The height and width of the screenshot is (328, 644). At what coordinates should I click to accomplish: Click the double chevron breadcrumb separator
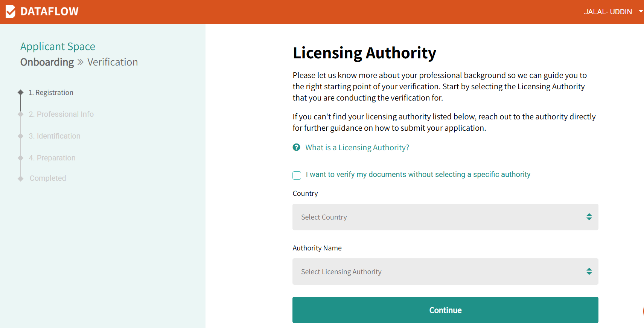81,62
